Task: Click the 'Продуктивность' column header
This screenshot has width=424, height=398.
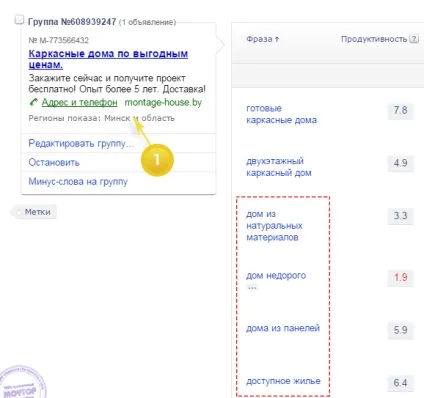Action: pyautogui.click(x=374, y=39)
